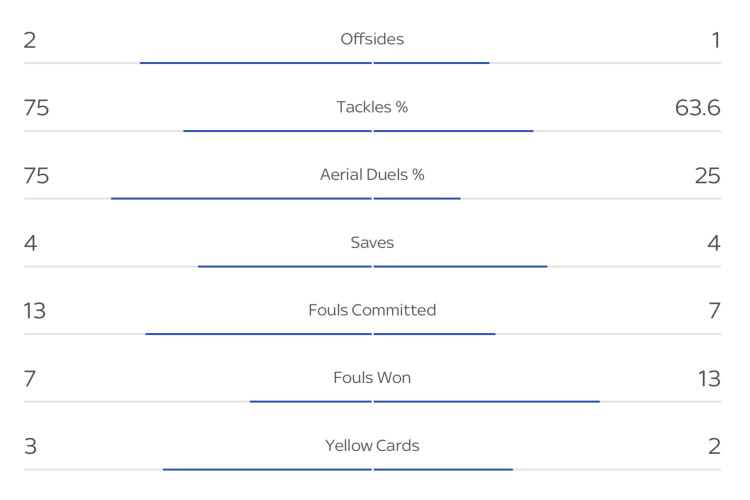
Task: Click the shorter Yellow Cards bar
Action: 443,469
